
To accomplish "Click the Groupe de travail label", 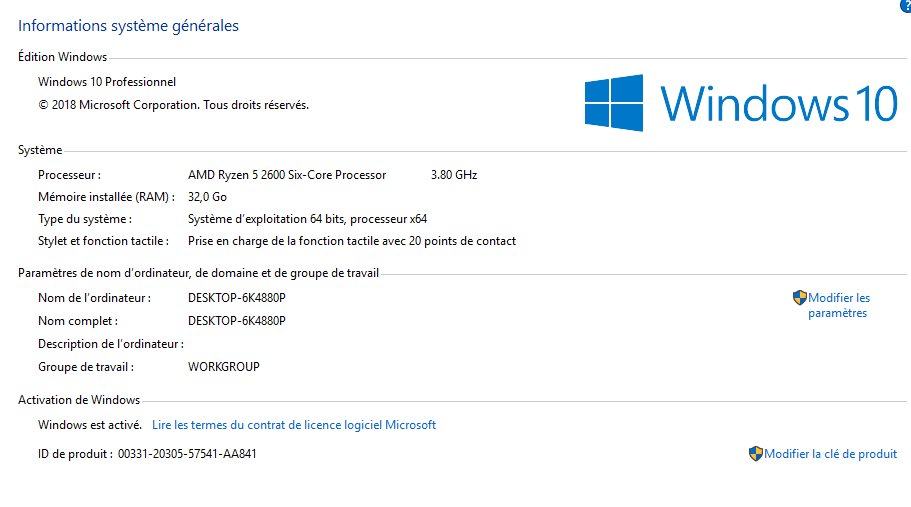I will (86, 367).
